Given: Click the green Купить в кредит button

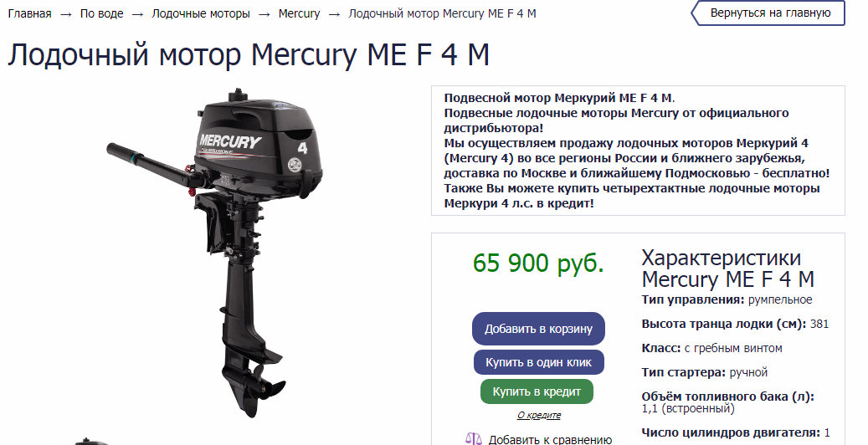Looking at the screenshot, I should (537, 391).
